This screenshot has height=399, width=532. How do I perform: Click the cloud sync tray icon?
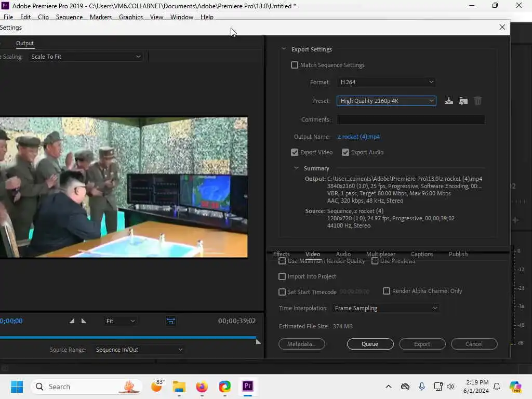405,387
